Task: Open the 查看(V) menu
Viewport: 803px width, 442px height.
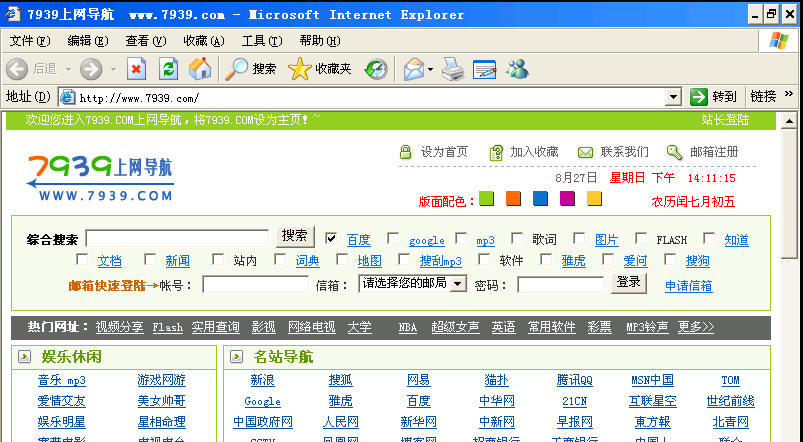Action: click(x=146, y=41)
